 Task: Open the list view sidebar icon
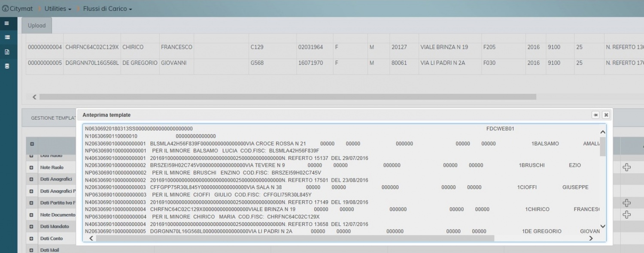7,37
